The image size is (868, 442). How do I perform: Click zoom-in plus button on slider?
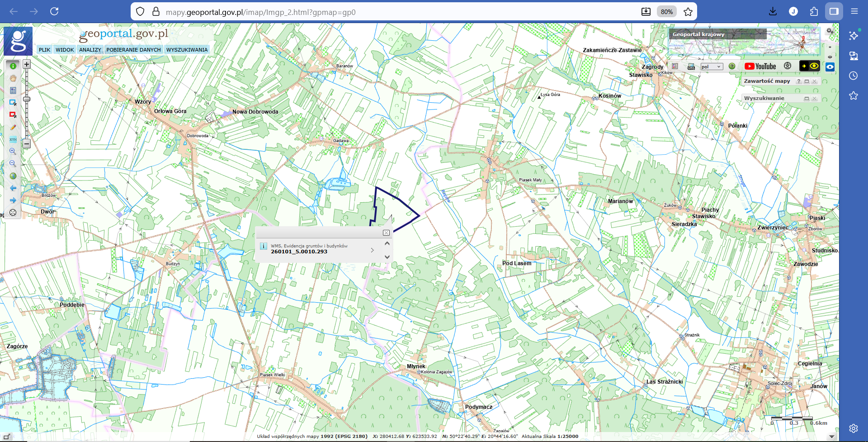click(x=27, y=64)
